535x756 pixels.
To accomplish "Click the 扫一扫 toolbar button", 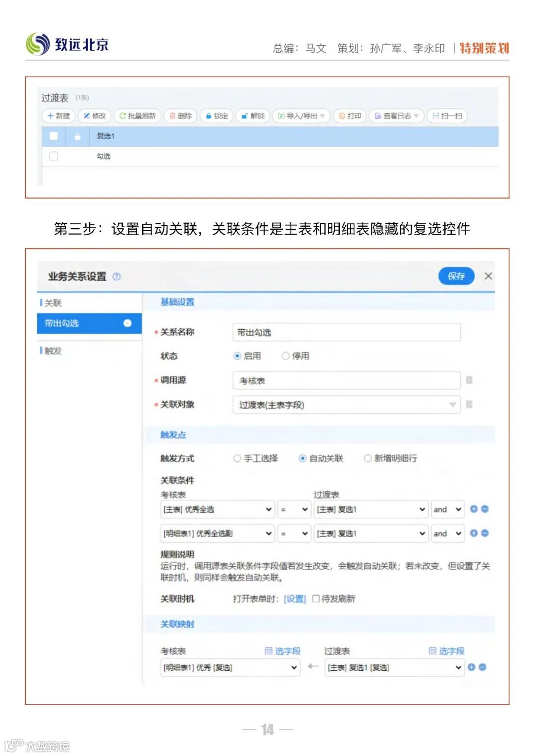I will (447, 116).
